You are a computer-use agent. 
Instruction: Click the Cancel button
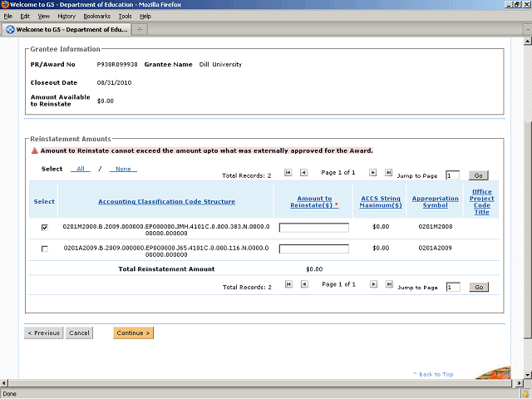79,333
